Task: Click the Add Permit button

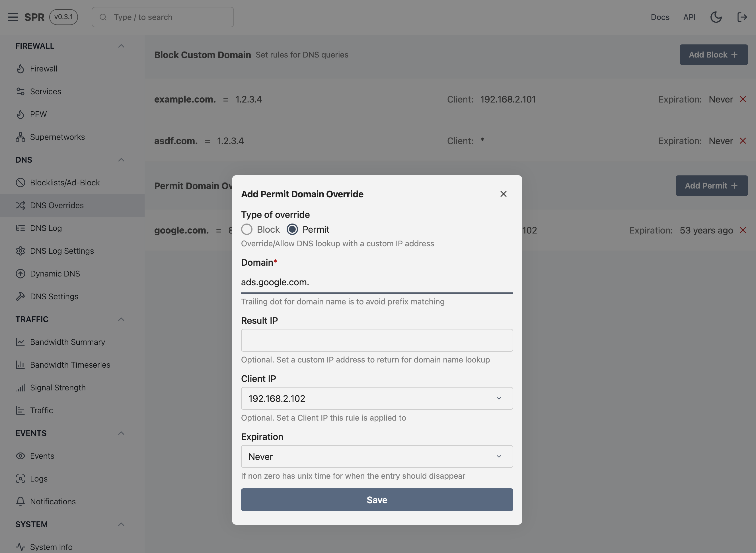Action: point(712,185)
